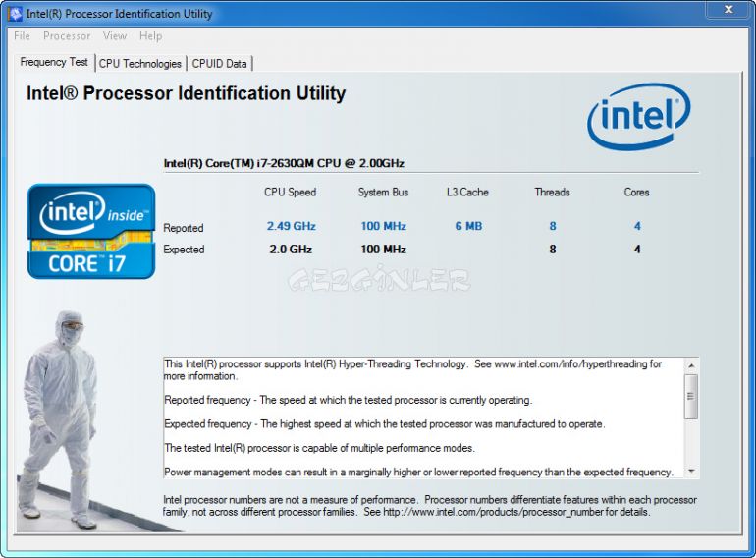The height and width of the screenshot is (558, 756).
Task: Click the Intel inside Core i7 badge
Action: point(91,232)
